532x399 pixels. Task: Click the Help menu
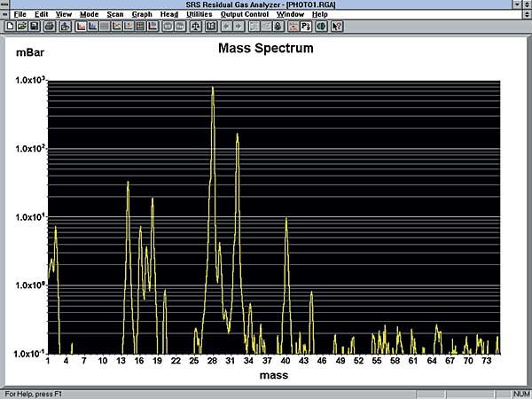(x=320, y=15)
